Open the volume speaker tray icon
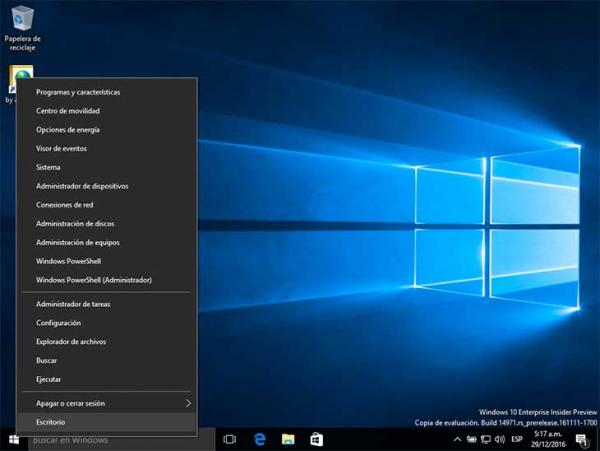Image resolution: width=600 pixels, height=451 pixels. point(500,439)
